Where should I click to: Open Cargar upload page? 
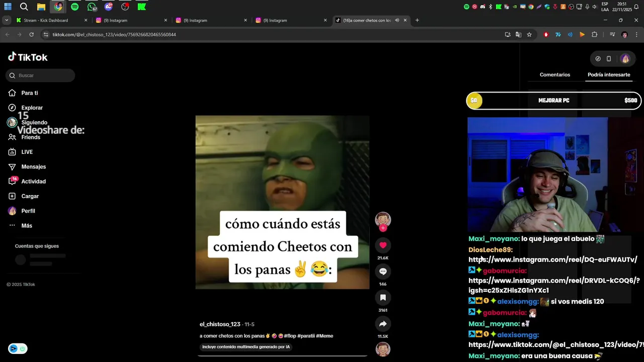30,196
